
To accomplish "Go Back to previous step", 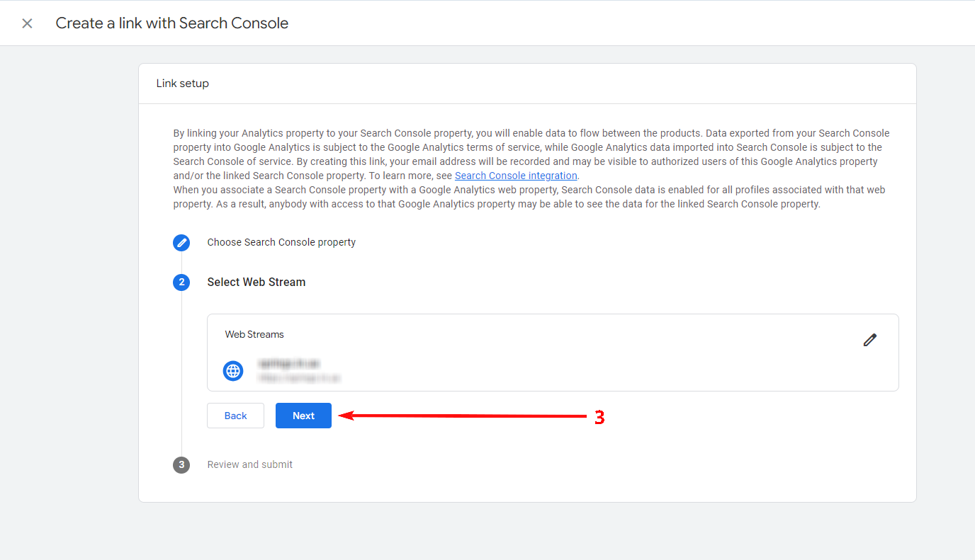I will click(x=235, y=416).
